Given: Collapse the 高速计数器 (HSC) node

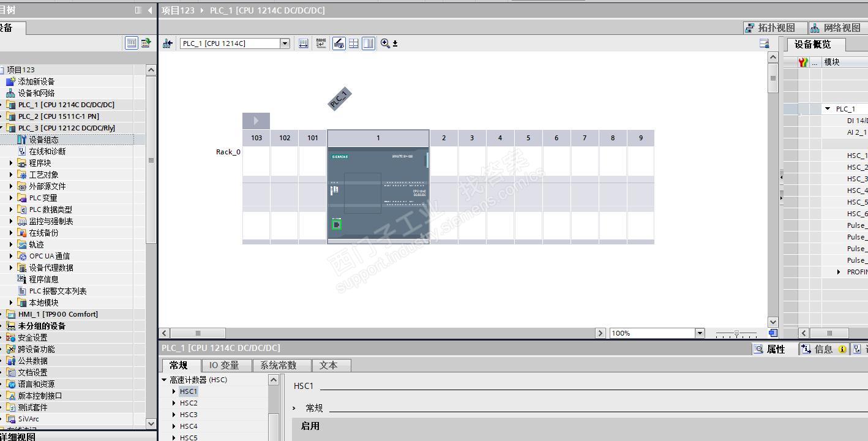Looking at the screenshot, I should 164,380.
